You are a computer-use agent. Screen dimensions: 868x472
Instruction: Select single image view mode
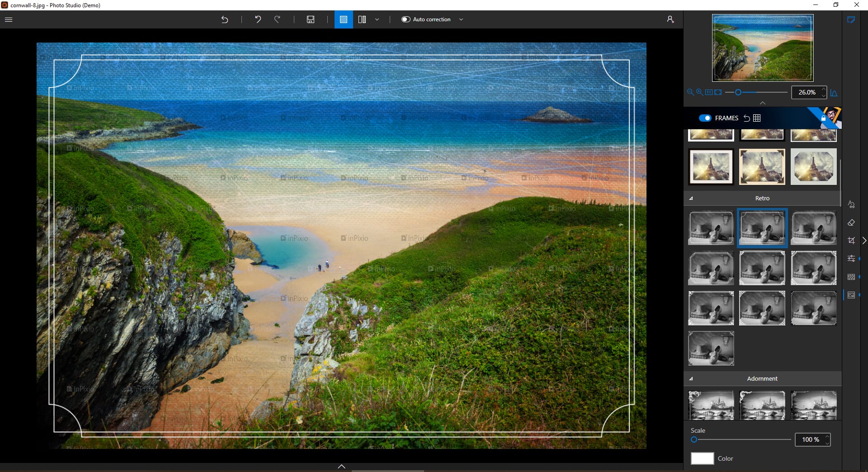pyautogui.click(x=344, y=19)
